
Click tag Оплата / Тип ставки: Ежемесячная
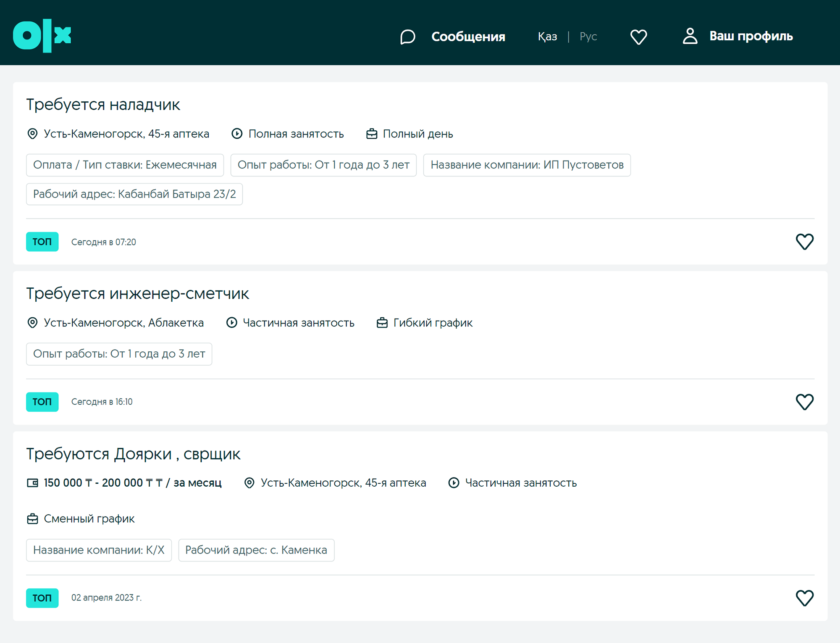[x=125, y=165]
